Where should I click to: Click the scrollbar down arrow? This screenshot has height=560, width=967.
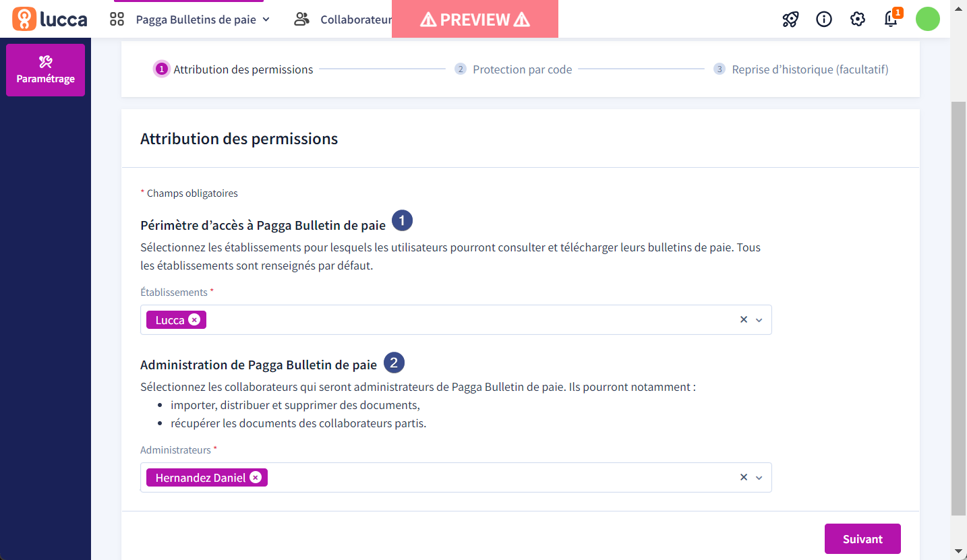pos(958,553)
